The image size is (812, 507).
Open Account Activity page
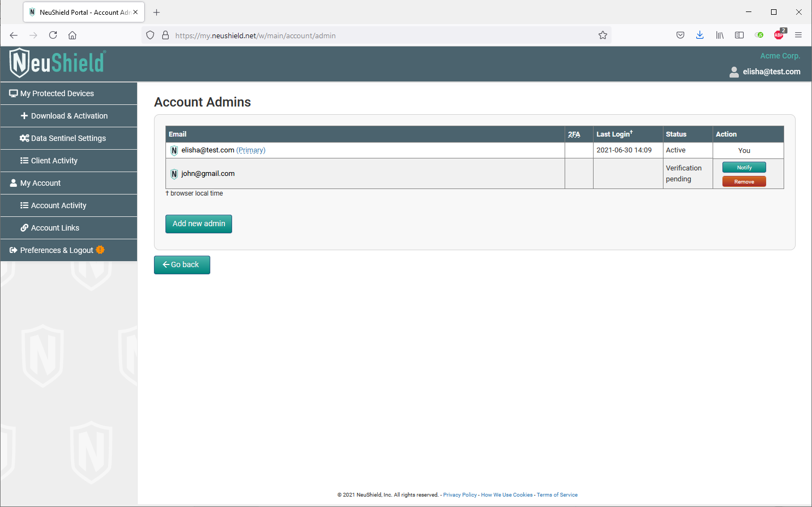[x=69, y=205]
